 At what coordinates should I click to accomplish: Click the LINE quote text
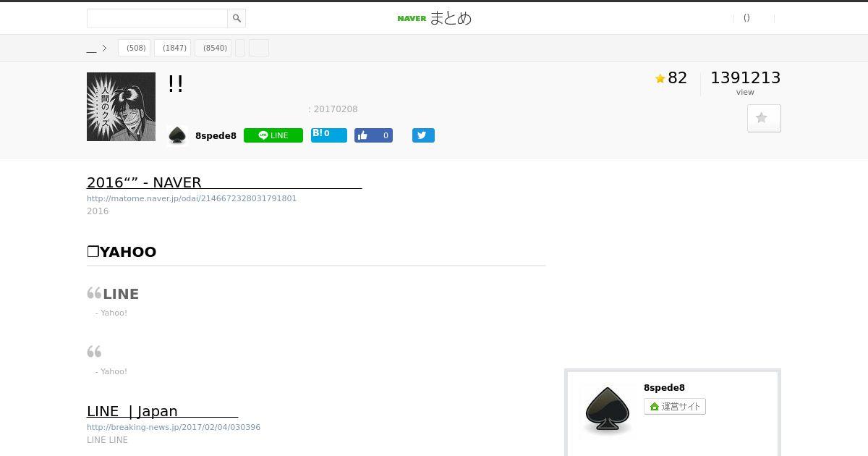(x=121, y=294)
